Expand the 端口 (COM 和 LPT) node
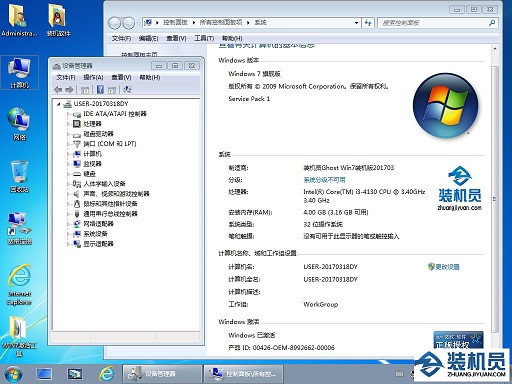The height and width of the screenshot is (384, 512). tap(68, 144)
